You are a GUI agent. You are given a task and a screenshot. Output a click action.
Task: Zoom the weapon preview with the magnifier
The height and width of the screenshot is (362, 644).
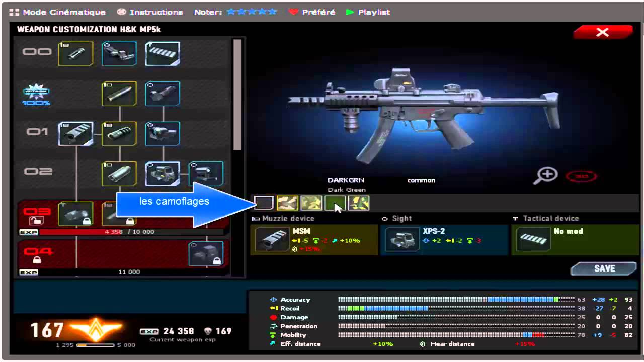coord(546,175)
